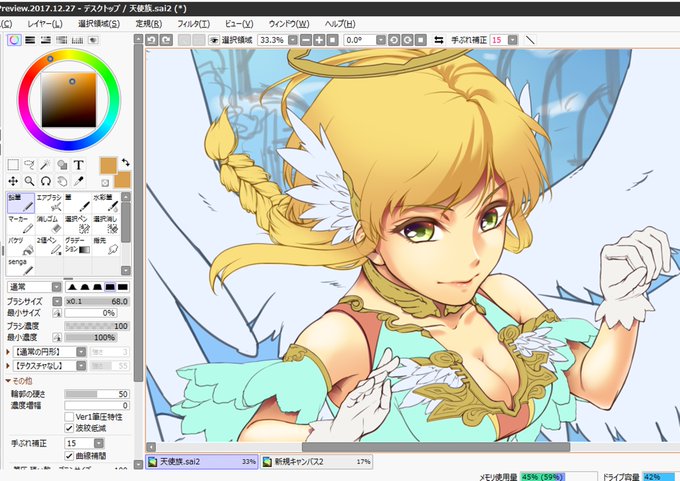Switch to the 新規キャンバス2 document tab
Viewport: 680px width, 481px height.
click(317, 461)
